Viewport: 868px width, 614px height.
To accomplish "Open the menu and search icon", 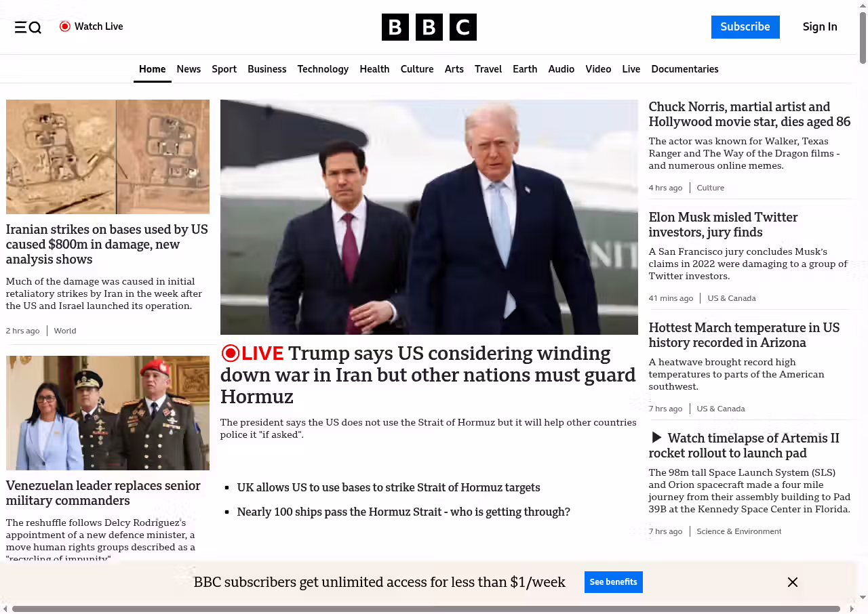I will pyautogui.click(x=28, y=27).
